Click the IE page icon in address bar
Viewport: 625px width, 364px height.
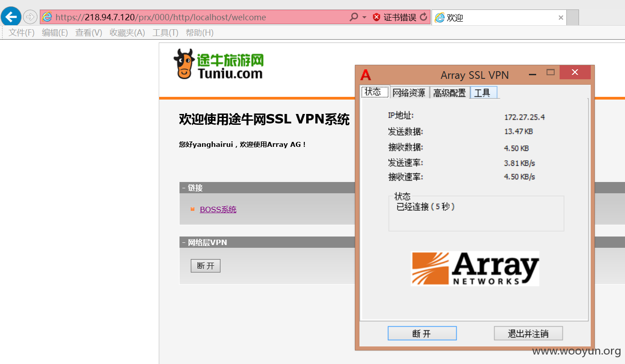click(47, 17)
